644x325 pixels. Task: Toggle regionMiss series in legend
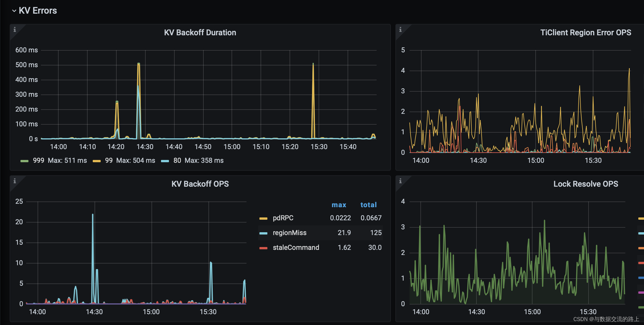(290, 233)
